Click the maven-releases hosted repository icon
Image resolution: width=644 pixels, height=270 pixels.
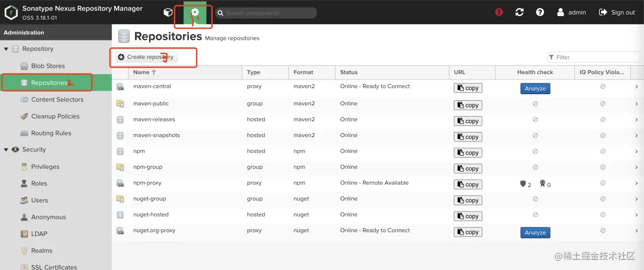pos(120,120)
